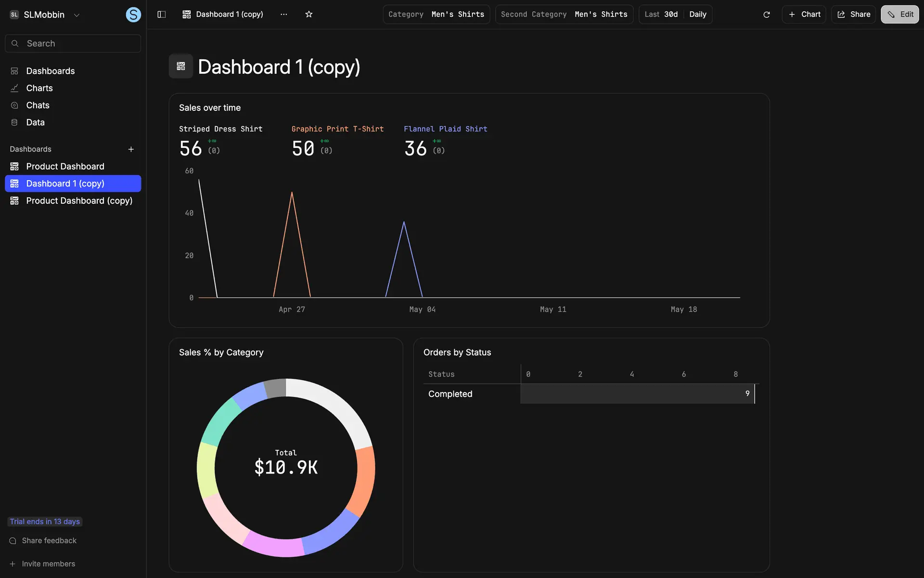Add a new dashboard with plus icon

(x=131, y=149)
